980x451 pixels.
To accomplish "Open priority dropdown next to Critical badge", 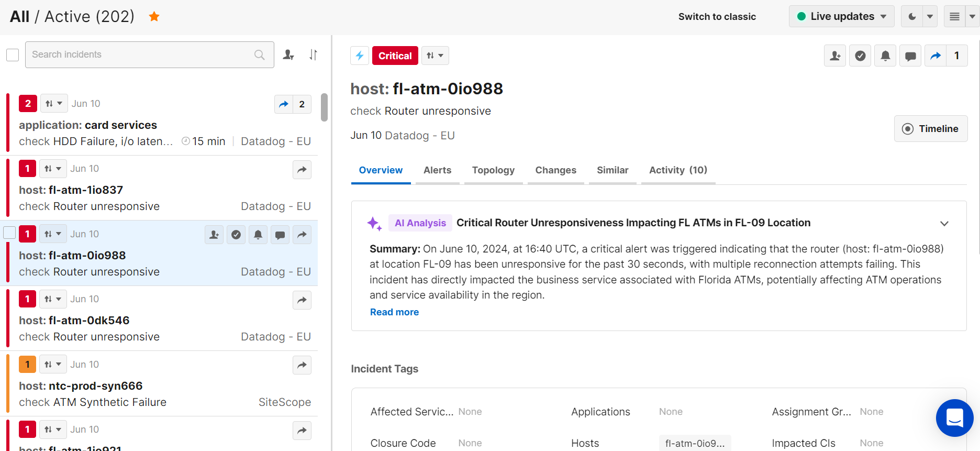I will 435,56.
